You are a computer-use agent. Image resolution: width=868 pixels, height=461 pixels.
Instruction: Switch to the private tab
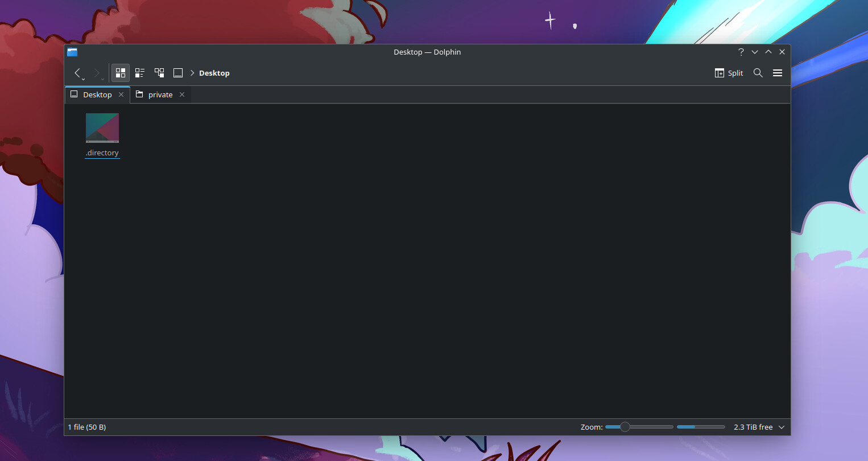[160, 95]
